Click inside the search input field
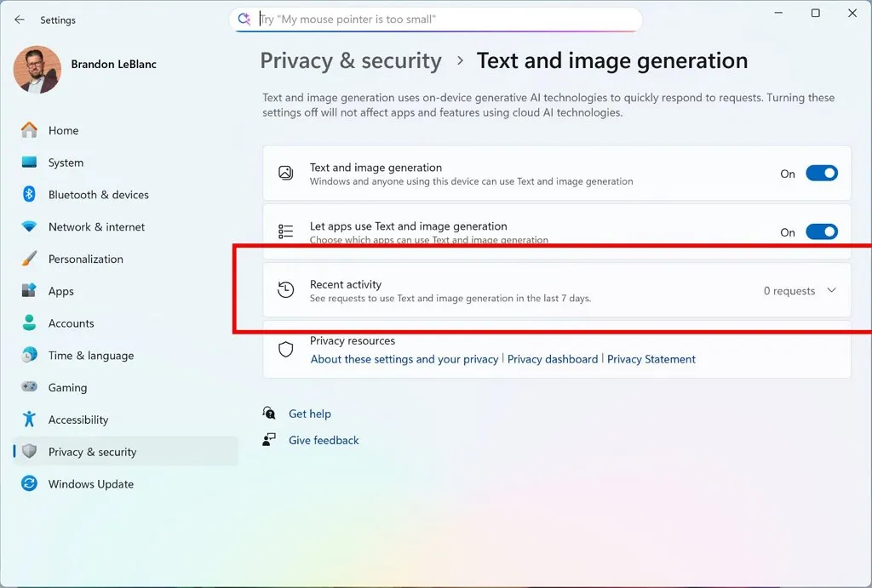The width and height of the screenshot is (872, 588). click(436, 19)
